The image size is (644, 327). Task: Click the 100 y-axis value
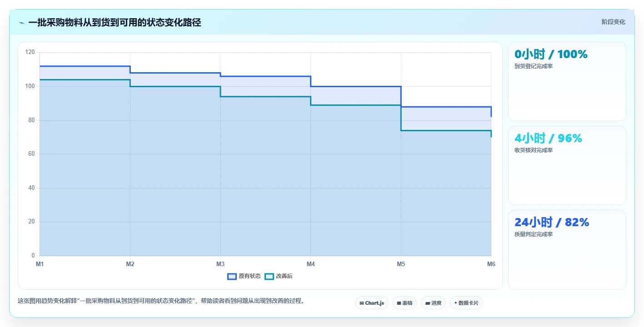[30, 86]
